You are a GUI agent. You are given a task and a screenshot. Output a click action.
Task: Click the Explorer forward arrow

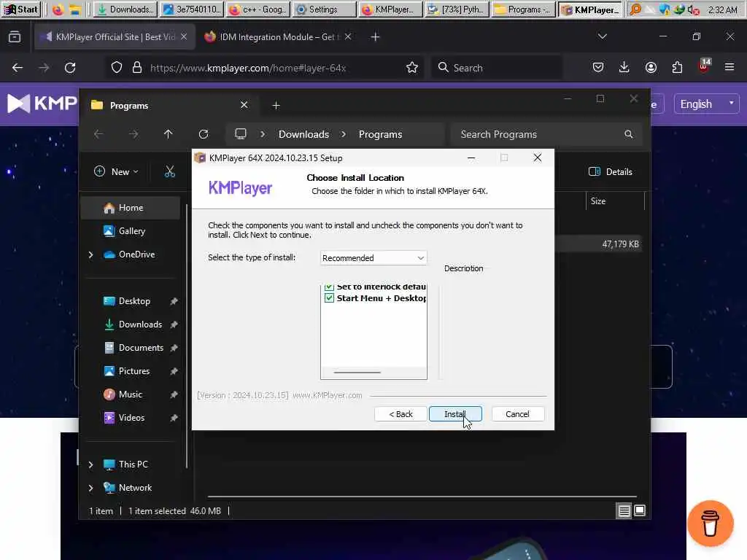pyautogui.click(x=133, y=134)
